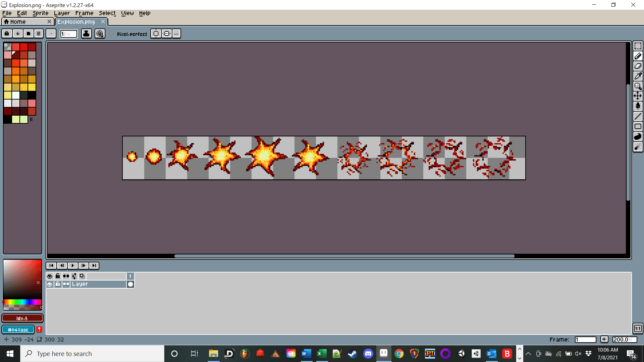Pick the yellow palette swatch
644x362 pixels.
point(32,87)
